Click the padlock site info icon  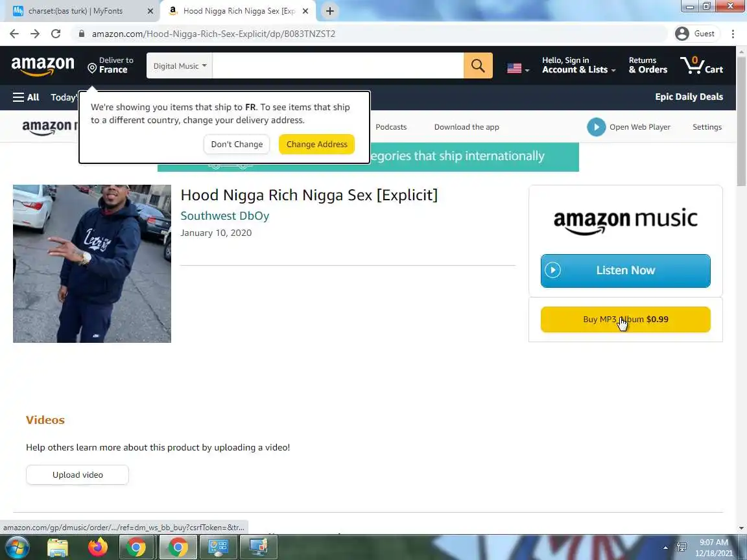coord(82,34)
